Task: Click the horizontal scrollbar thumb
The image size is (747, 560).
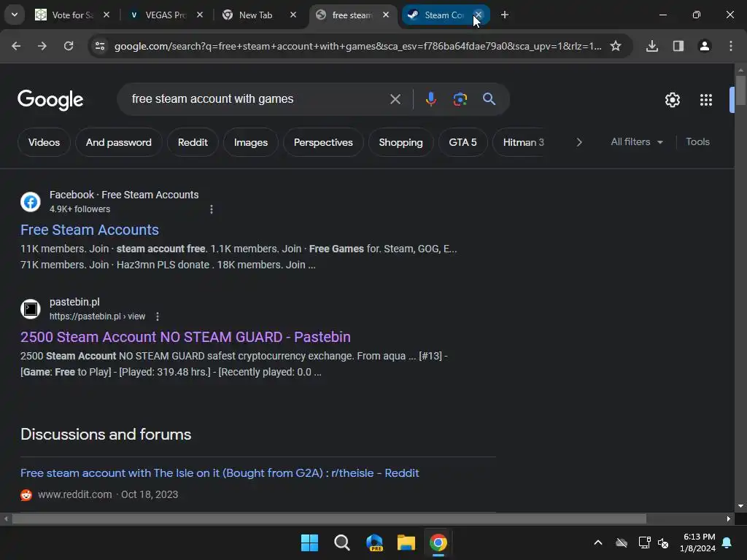Action: (329, 518)
